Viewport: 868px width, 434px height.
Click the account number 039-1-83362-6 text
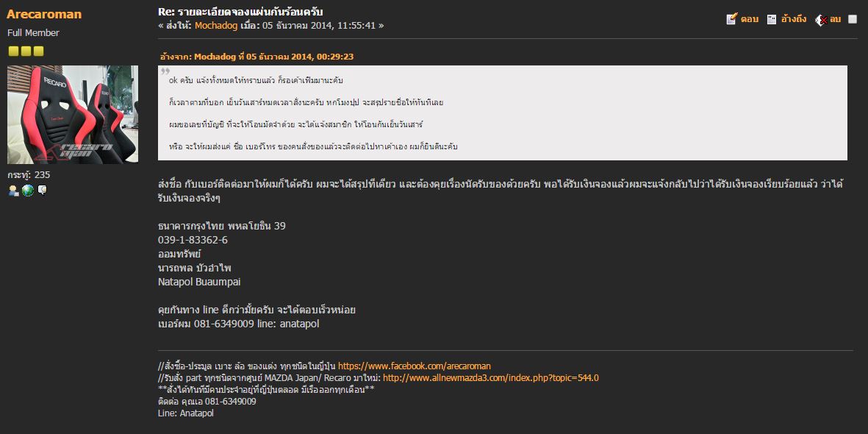[193, 240]
